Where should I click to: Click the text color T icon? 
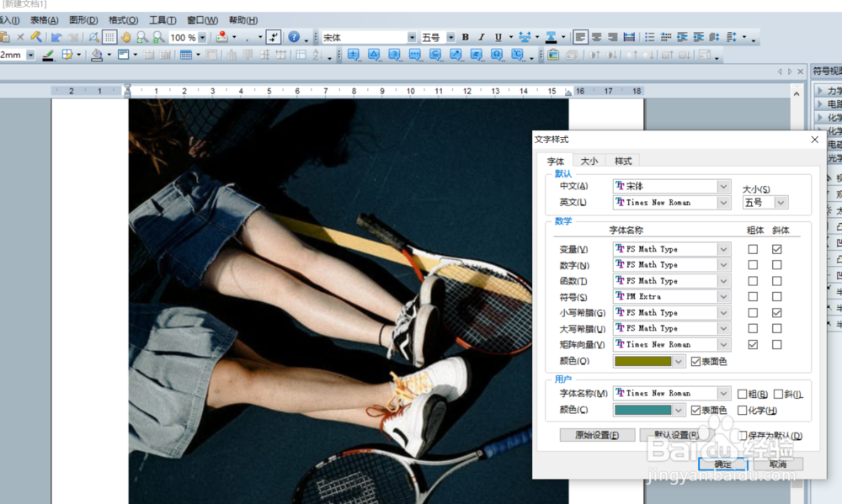coord(551,37)
